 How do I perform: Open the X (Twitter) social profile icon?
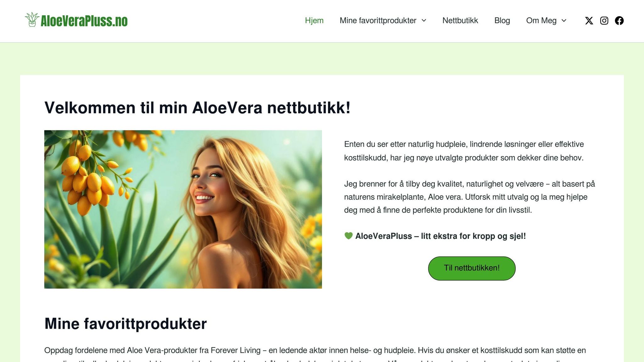click(x=589, y=21)
